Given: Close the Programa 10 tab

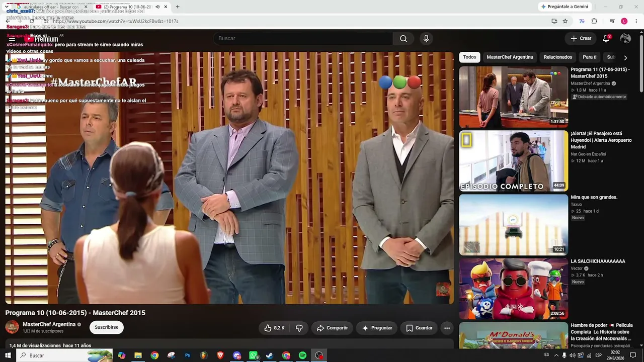Looking at the screenshot, I should coord(166,7).
